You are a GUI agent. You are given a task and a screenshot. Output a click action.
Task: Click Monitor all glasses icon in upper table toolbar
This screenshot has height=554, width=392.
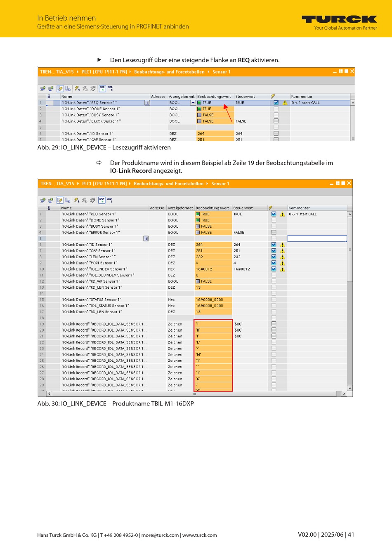(102, 89)
